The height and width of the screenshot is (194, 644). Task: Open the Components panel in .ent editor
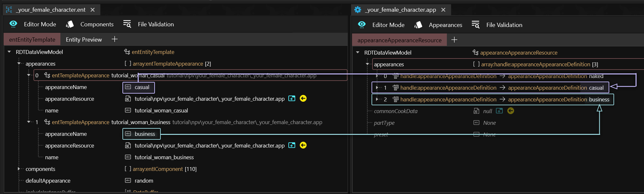point(90,24)
